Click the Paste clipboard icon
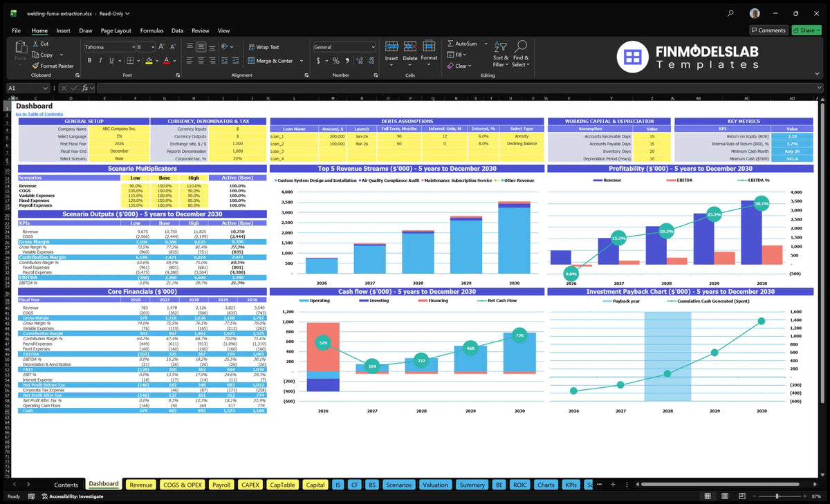830x504 pixels. tap(20, 48)
